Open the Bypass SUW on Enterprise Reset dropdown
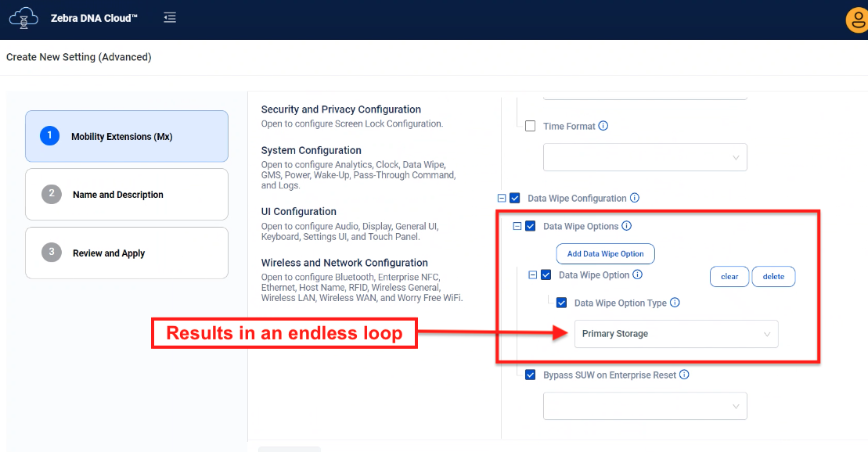868x452 pixels. point(645,406)
